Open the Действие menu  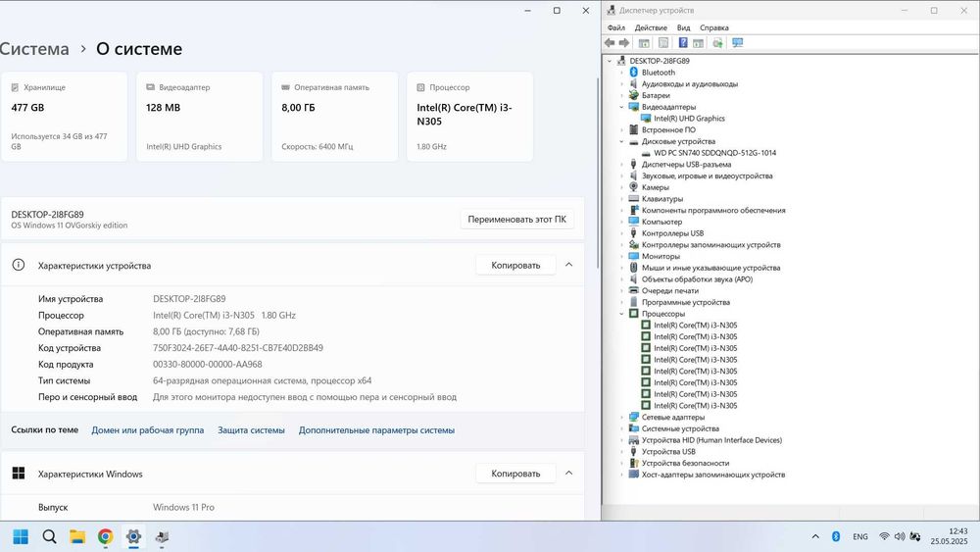pyautogui.click(x=651, y=28)
